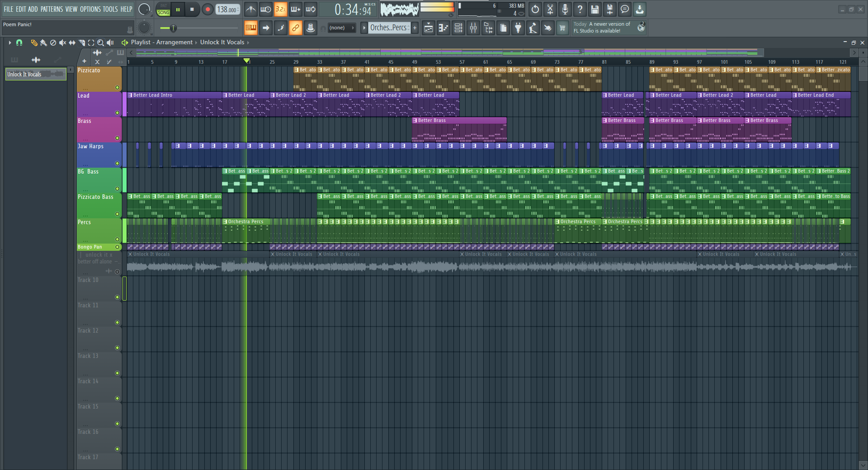Select the Draw pencil tool in playlist
The width and height of the screenshot is (868, 470).
[x=33, y=42]
